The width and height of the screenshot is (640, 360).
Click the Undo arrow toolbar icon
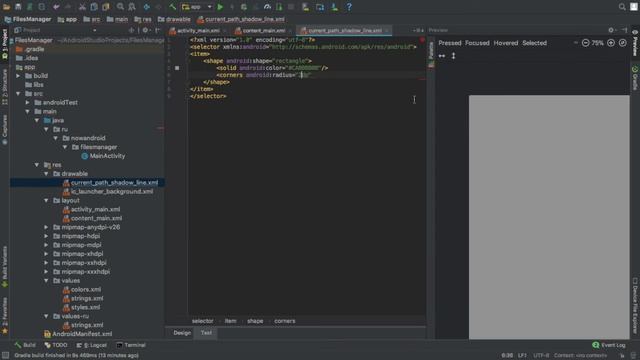click(56, 7)
